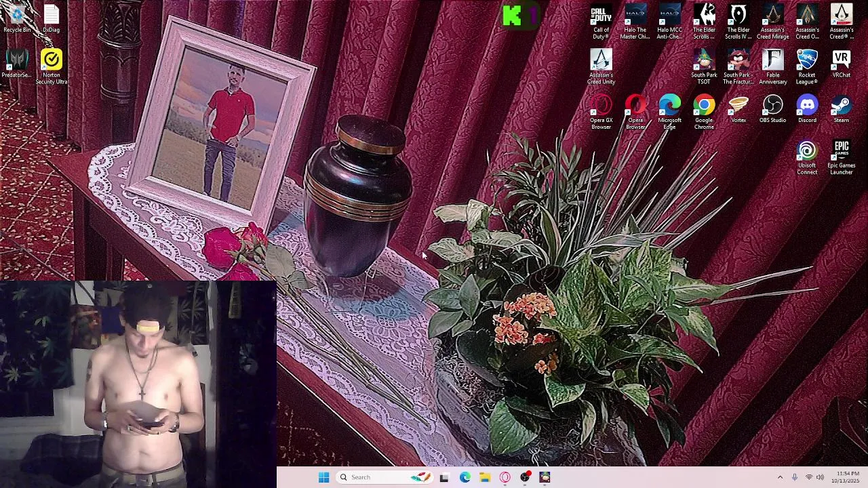Open the Opera GX Browser desktop shortcut
The width and height of the screenshot is (868, 488).
601,112
